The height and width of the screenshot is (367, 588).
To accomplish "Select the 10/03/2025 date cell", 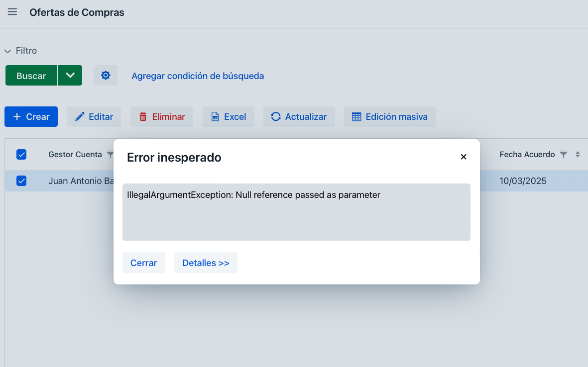I will click(523, 181).
